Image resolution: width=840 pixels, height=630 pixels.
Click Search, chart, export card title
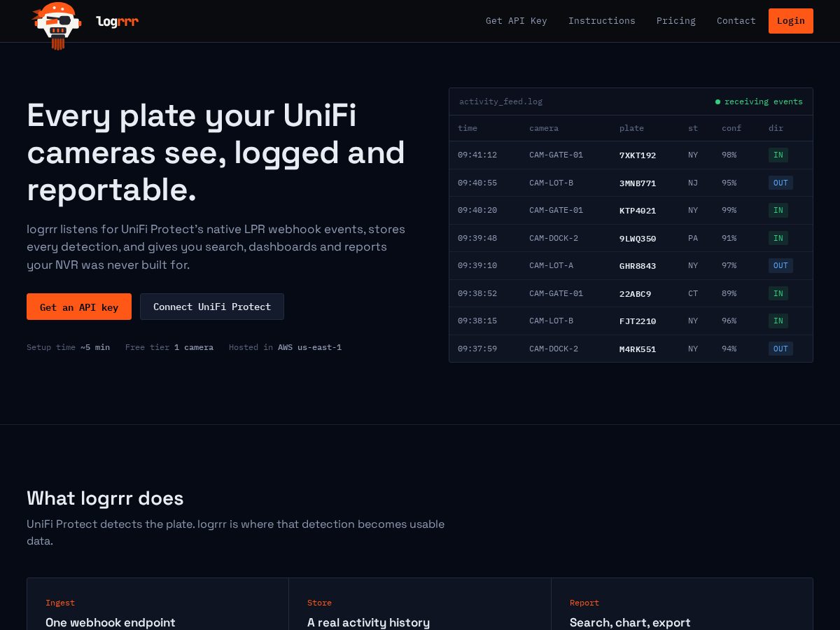coord(630,622)
